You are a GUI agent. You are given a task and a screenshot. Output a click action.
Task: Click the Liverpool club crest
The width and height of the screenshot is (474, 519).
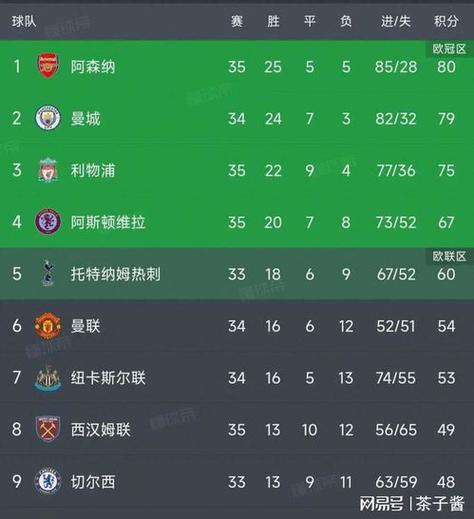pos(48,170)
